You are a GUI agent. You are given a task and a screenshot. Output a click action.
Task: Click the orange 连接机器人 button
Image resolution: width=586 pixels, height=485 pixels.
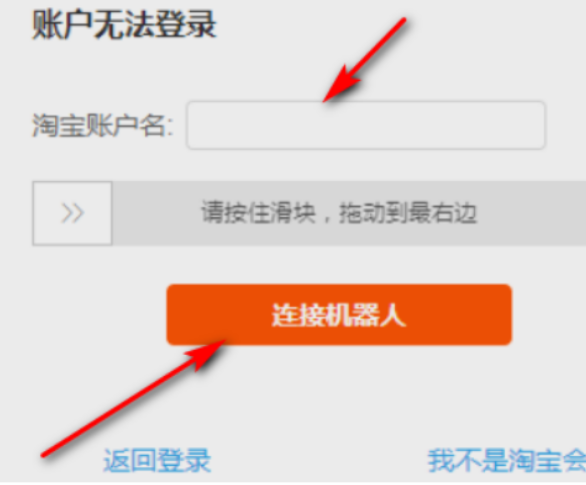coord(339,315)
